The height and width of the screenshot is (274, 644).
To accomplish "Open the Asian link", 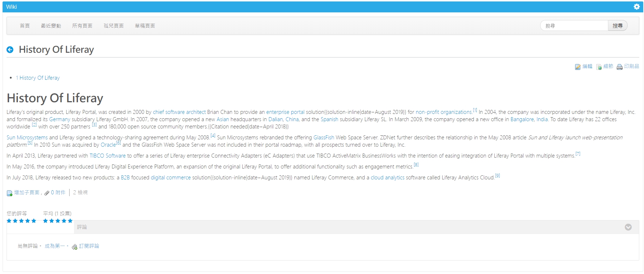I will click(x=223, y=119).
